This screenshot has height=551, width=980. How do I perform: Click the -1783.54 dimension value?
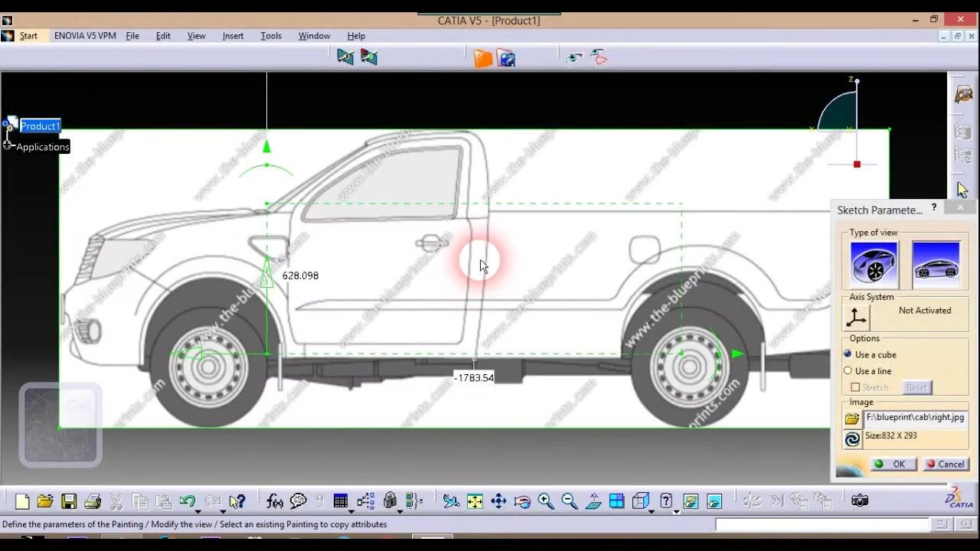pyautogui.click(x=474, y=378)
